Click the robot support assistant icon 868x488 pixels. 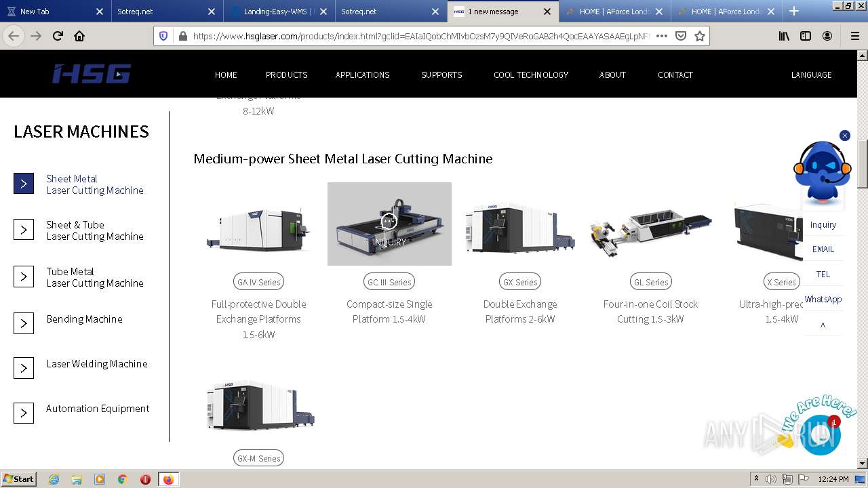click(x=822, y=173)
